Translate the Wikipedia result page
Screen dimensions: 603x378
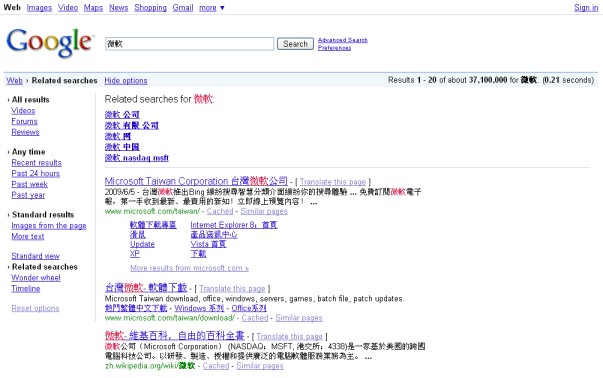click(x=290, y=336)
